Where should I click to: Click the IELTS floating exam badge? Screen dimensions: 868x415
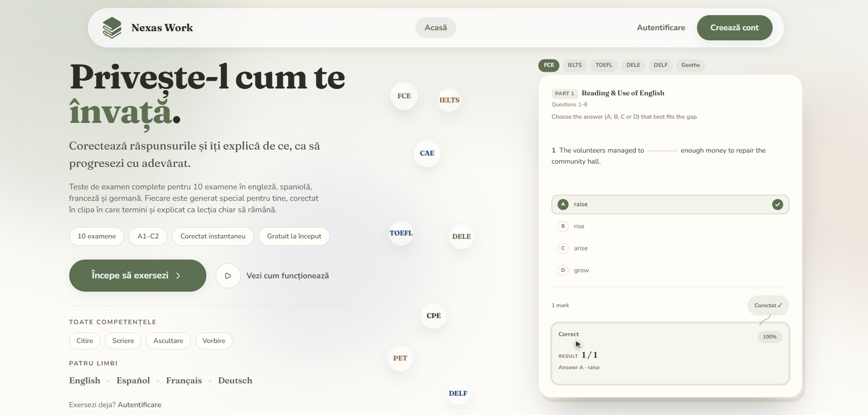pos(449,100)
